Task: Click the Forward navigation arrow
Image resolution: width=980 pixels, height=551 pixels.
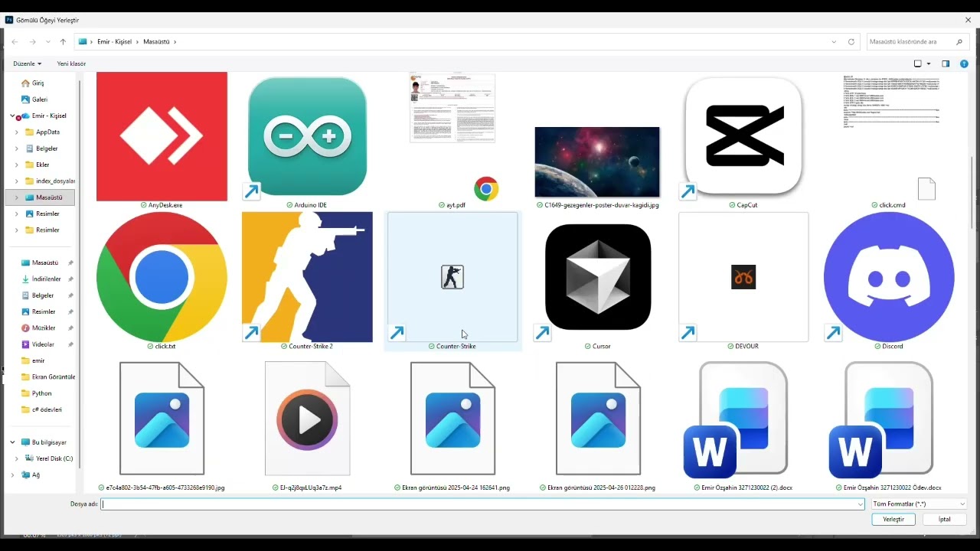Action: 32,41
